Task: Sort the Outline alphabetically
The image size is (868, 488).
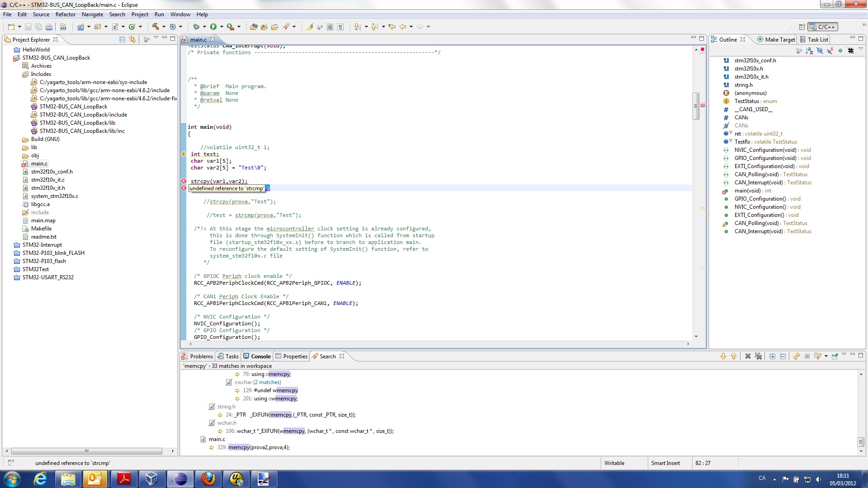Action: point(809,51)
